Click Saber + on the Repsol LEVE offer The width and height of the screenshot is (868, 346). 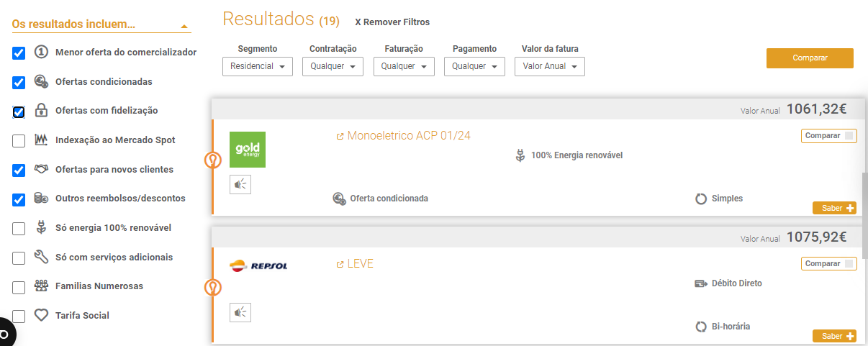pyautogui.click(x=834, y=336)
